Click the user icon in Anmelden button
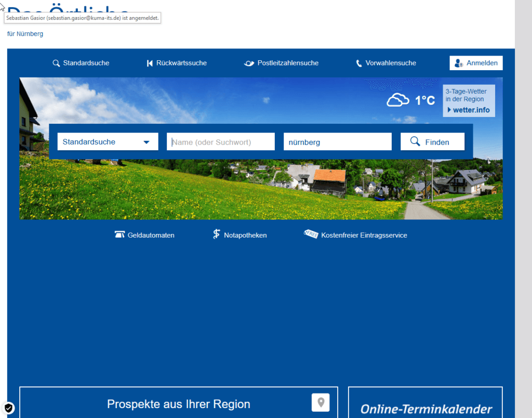 point(458,63)
